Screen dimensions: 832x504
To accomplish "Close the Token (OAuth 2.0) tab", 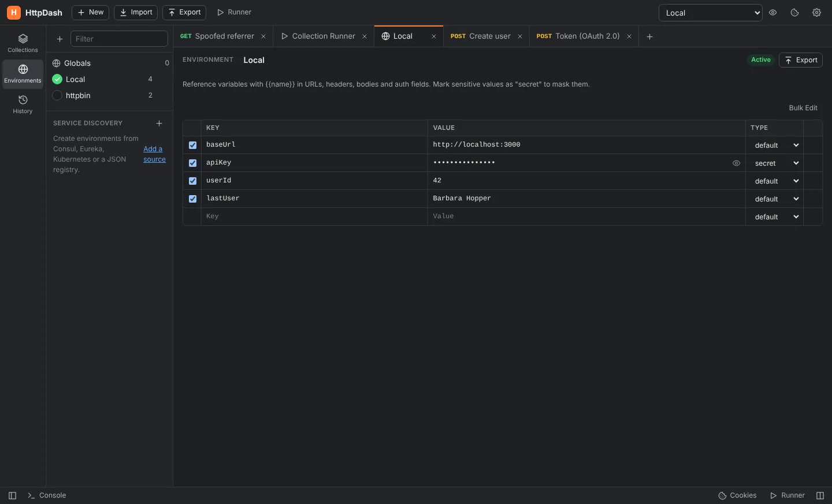I will (x=629, y=36).
